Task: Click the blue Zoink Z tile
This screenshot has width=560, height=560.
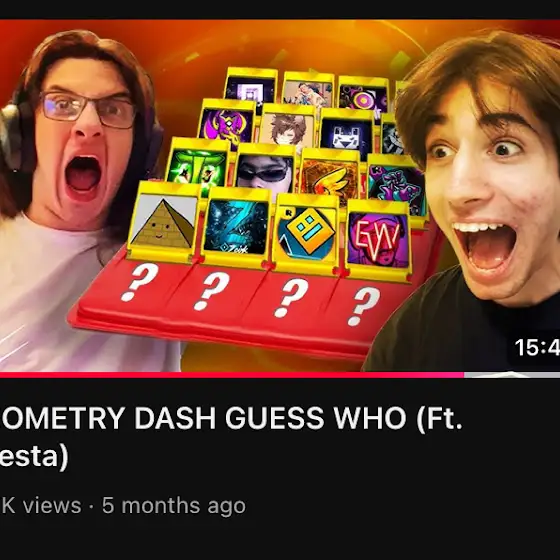Action: (236, 228)
